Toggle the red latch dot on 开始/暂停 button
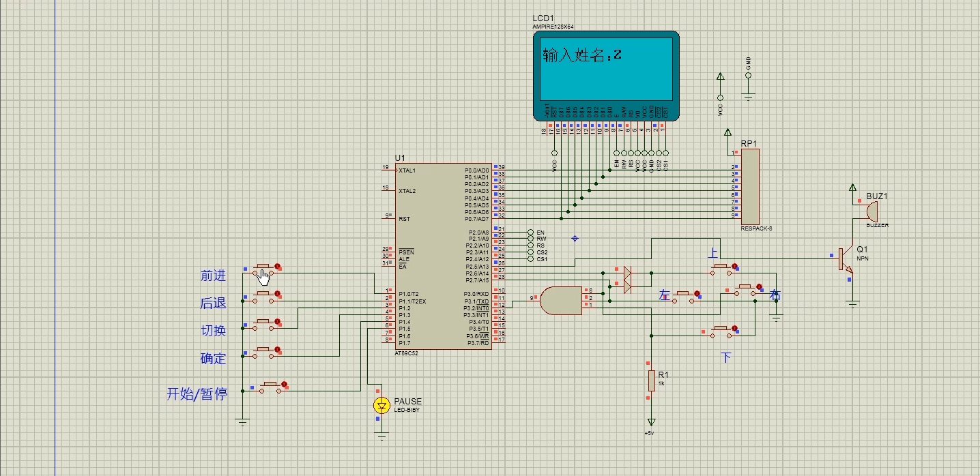 click(x=285, y=384)
